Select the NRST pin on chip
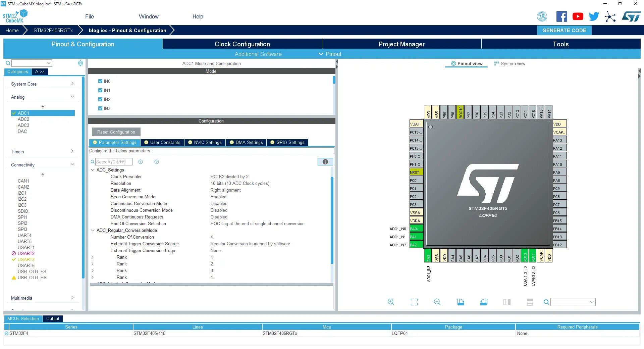Image resolution: width=644 pixels, height=349 pixels. click(416, 172)
